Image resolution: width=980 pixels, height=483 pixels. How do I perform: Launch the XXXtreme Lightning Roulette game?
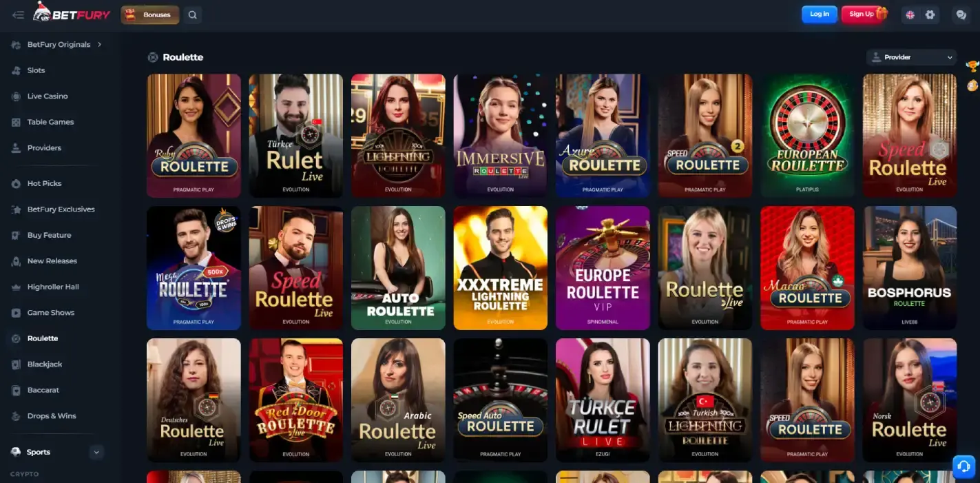tap(501, 268)
